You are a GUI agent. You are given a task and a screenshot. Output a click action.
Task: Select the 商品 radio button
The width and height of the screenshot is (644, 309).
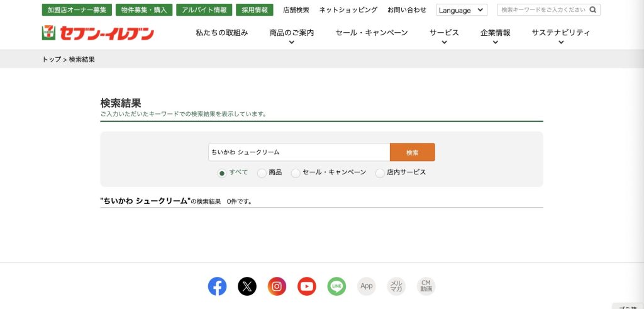tap(262, 173)
